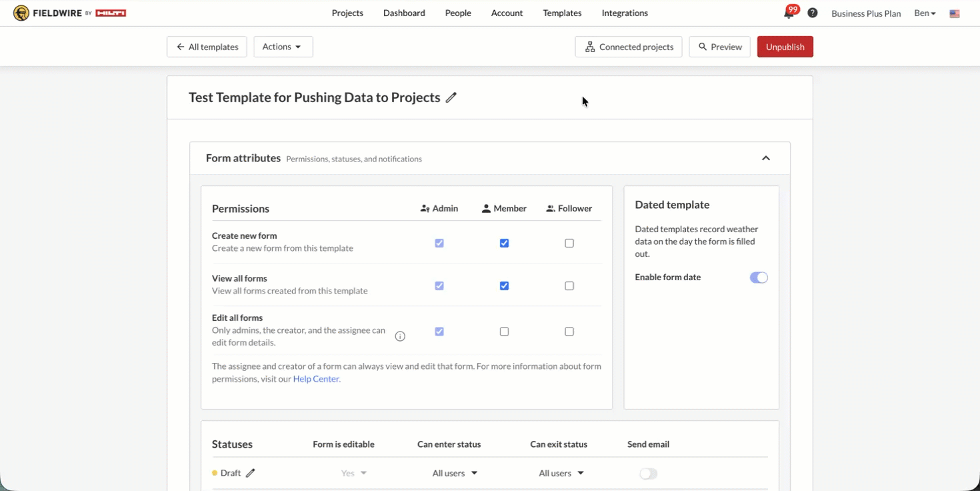Open Connected projects

629,47
